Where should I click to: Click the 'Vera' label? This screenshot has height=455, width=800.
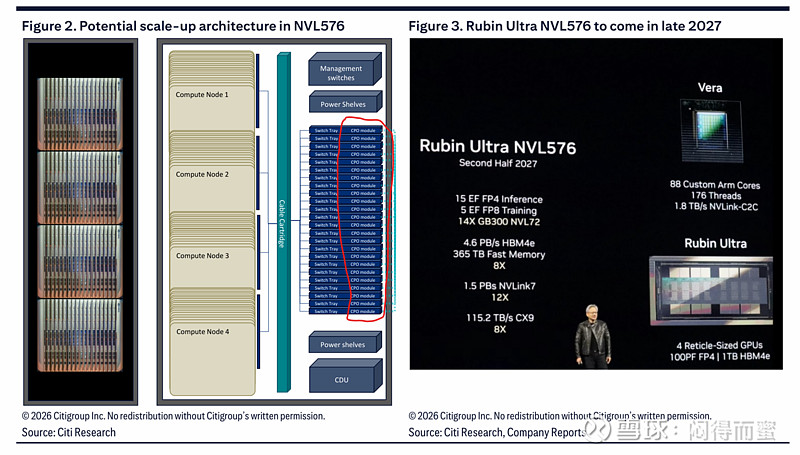click(x=710, y=88)
